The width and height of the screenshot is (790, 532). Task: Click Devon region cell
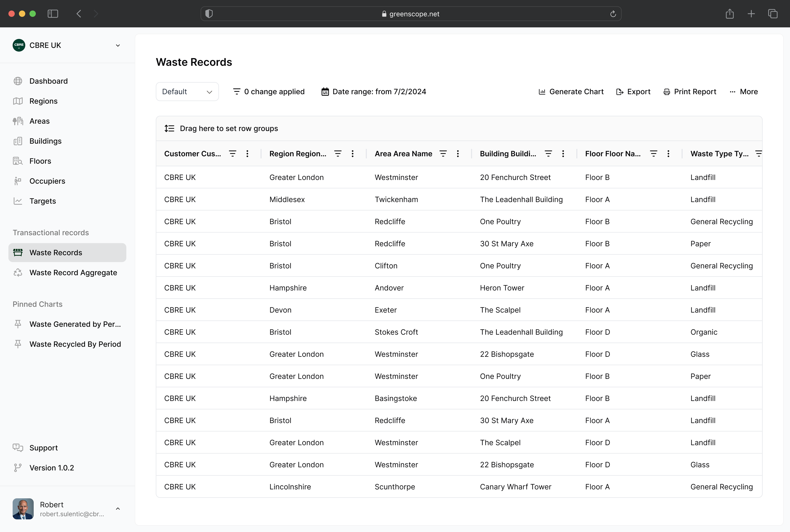point(280,310)
